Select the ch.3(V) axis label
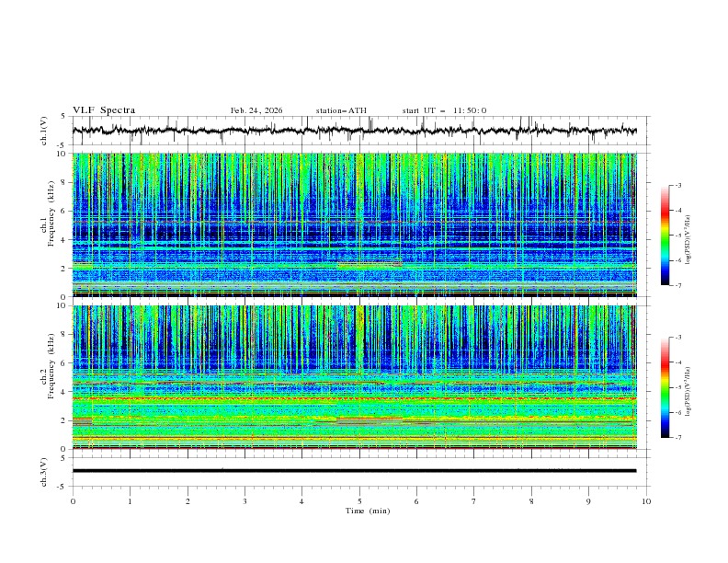The height and width of the screenshot is (563, 728). pyautogui.click(x=44, y=471)
